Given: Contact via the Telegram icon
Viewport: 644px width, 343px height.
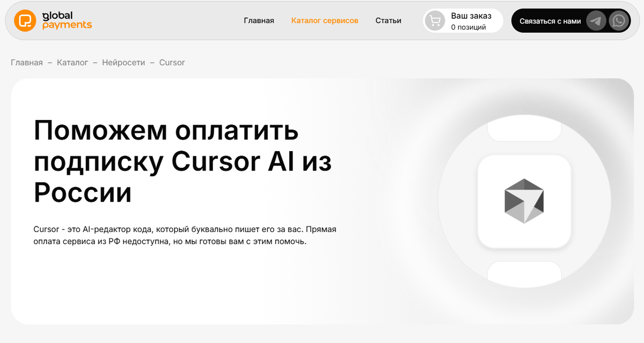Looking at the screenshot, I should [596, 21].
